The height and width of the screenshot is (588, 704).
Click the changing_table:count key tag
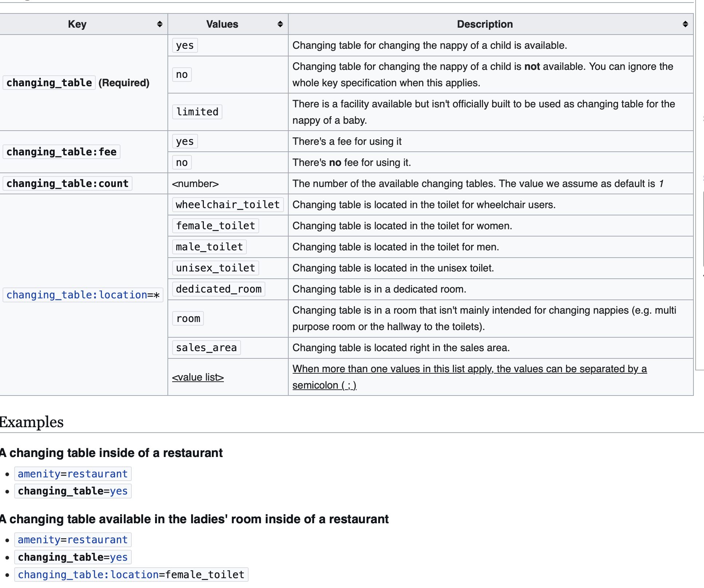[x=67, y=183]
